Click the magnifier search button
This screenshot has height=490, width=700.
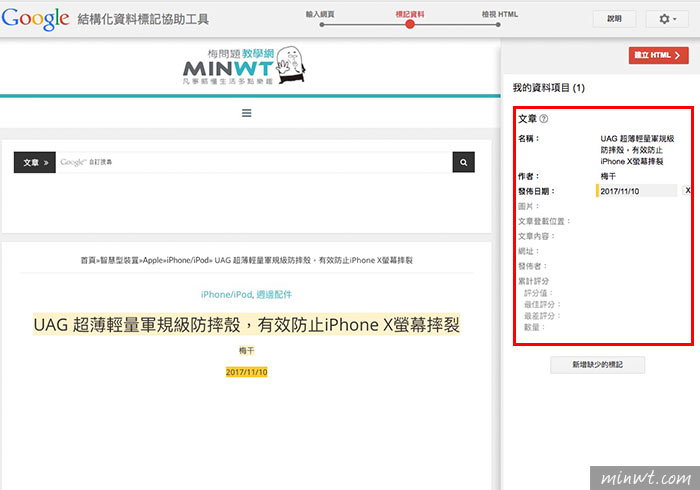point(463,162)
